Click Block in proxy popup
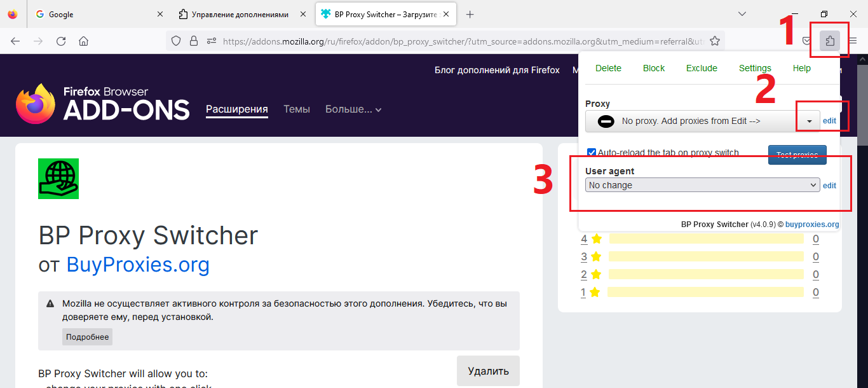Viewport: 868px width, 388px height. [654, 68]
